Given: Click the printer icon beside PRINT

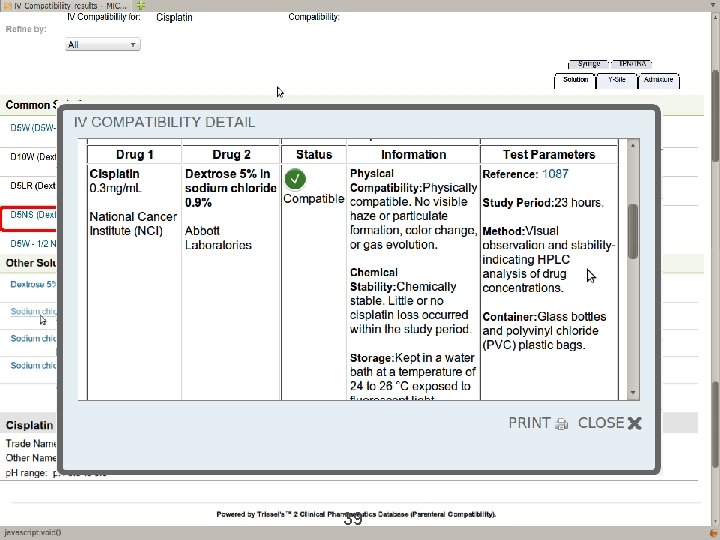Looking at the screenshot, I should [561, 424].
